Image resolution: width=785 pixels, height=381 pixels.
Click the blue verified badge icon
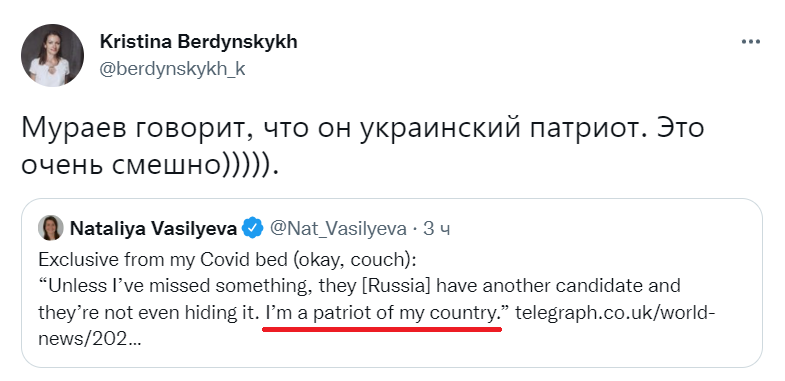click(252, 229)
